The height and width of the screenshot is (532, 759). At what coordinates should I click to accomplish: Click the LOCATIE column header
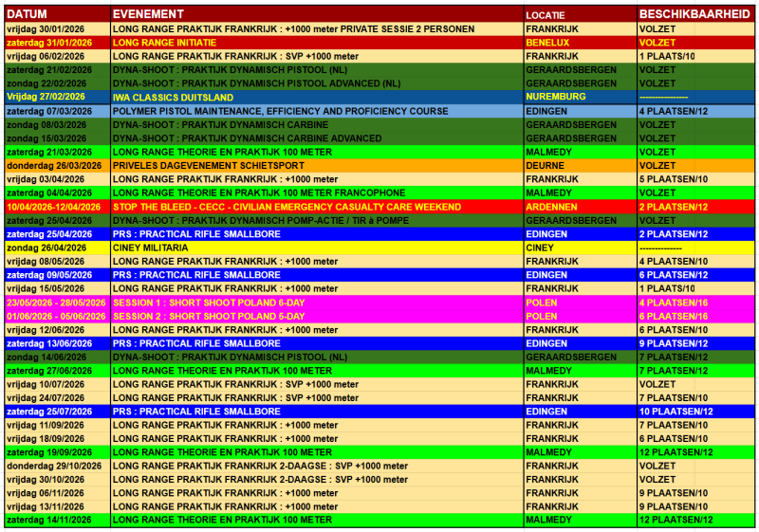pyautogui.click(x=580, y=14)
